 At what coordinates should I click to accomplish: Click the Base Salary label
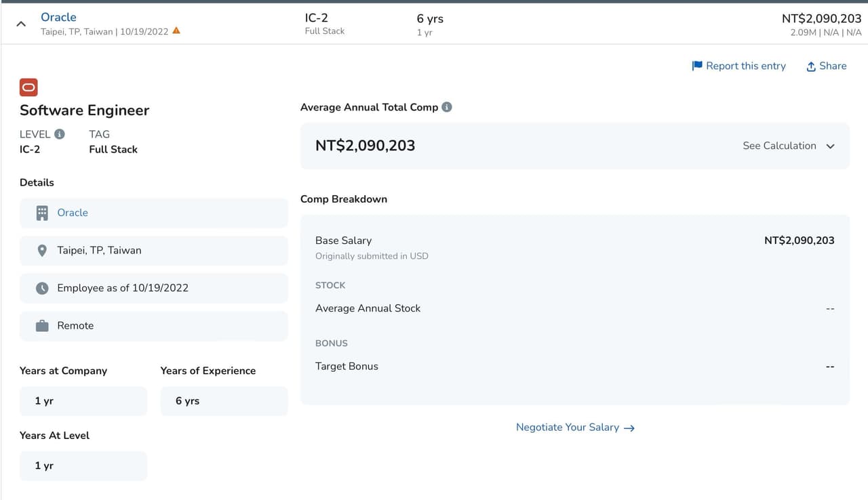(343, 241)
